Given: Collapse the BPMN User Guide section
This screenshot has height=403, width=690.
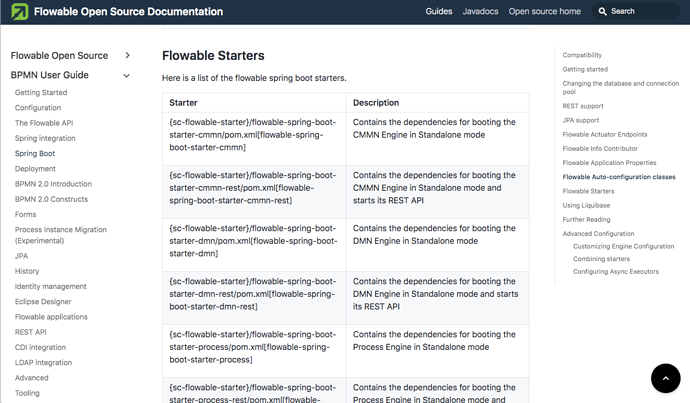Looking at the screenshot, I should pos(126,75).
